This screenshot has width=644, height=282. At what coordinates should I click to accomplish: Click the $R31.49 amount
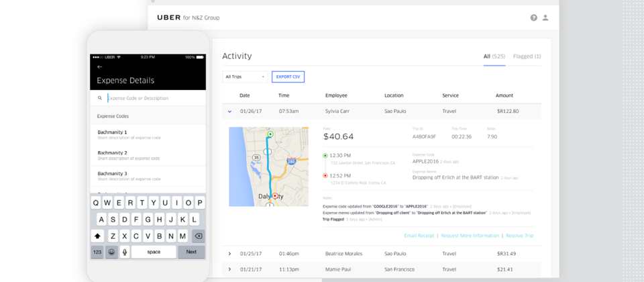[x=506, y=254]
